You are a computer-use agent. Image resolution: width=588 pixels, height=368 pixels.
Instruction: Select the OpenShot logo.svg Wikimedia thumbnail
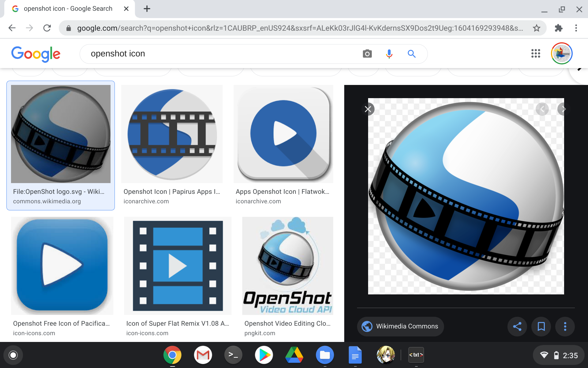pyautogui.click(x=61, y=134)
